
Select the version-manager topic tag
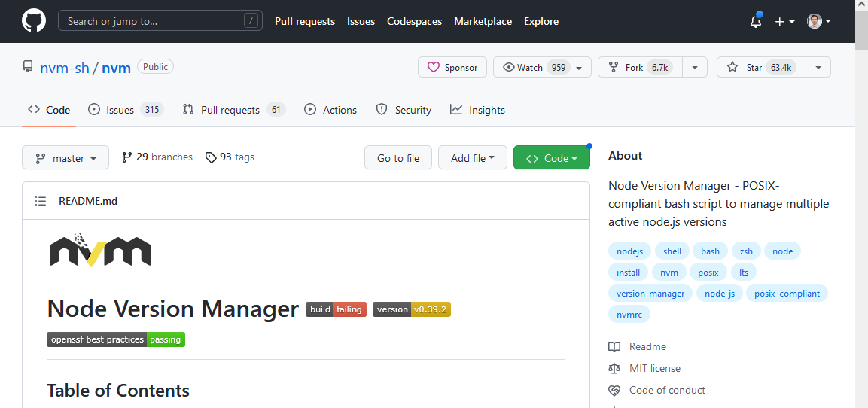tap(650, 293)
